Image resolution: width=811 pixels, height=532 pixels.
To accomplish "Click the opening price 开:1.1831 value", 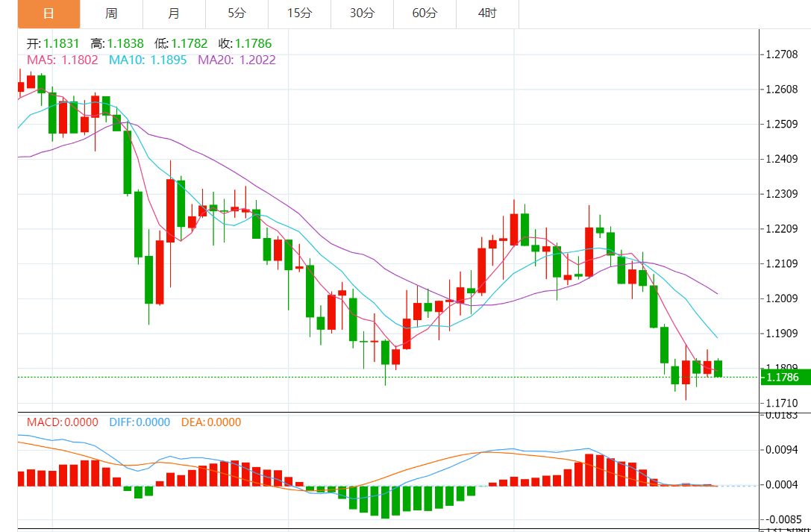I will point(53,44).
